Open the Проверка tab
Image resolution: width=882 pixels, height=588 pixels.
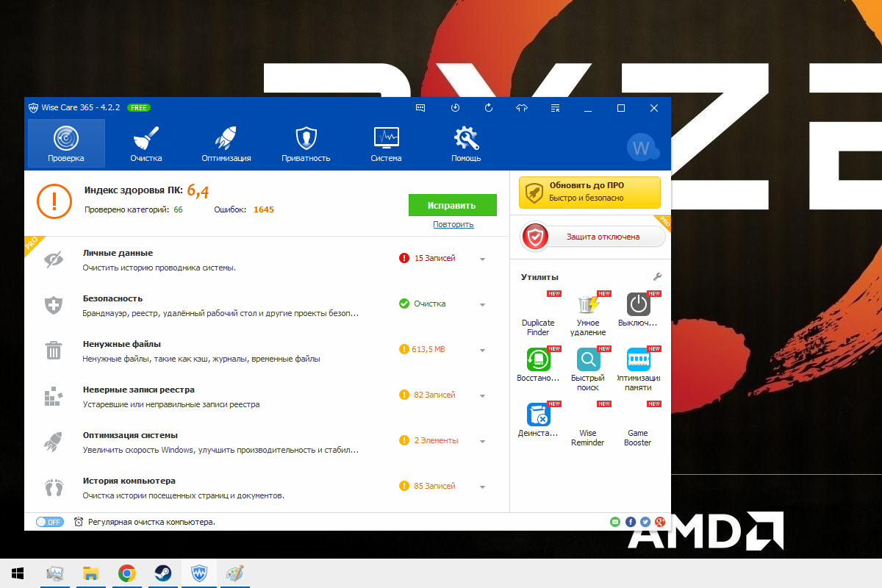click(66, 143)
